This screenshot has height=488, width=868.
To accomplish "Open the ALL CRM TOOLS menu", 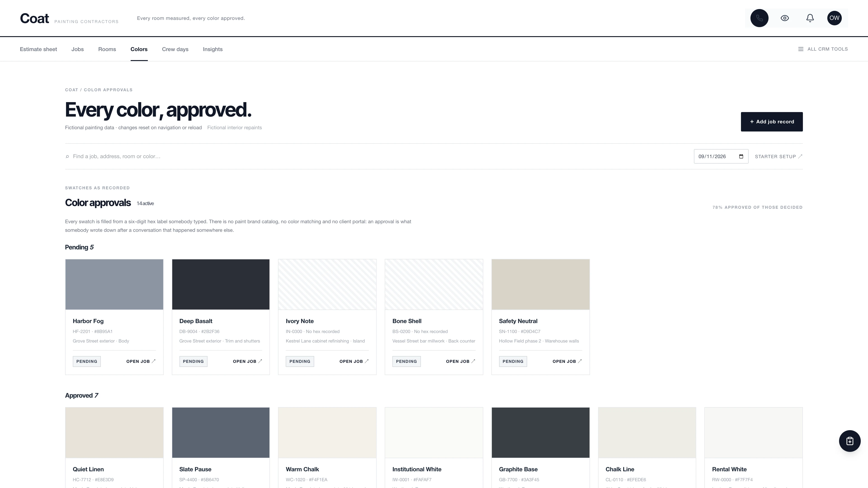I will pyautogui.click(x=823, y=49).
